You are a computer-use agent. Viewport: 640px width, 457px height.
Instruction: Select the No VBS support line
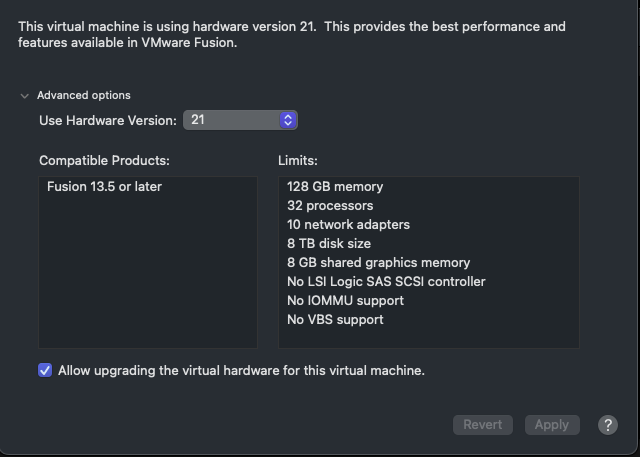(x=335, y=319)
